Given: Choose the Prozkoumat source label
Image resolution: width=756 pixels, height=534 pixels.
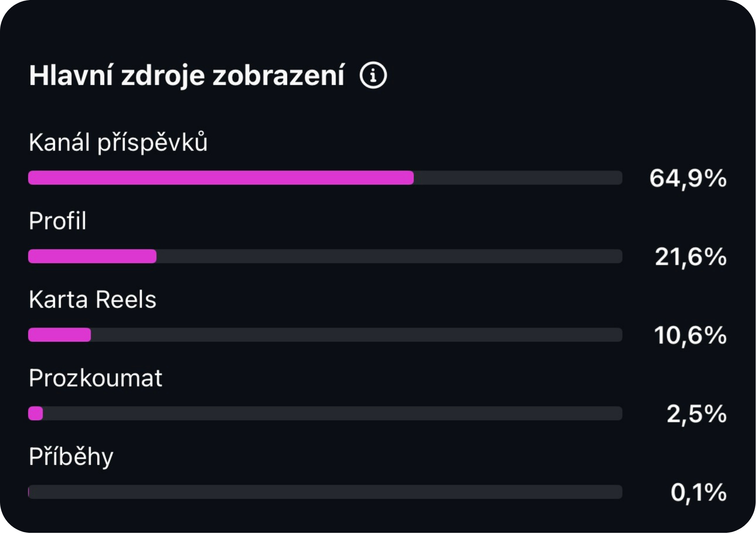Looking at the screenshot, I should click(95, 378).
